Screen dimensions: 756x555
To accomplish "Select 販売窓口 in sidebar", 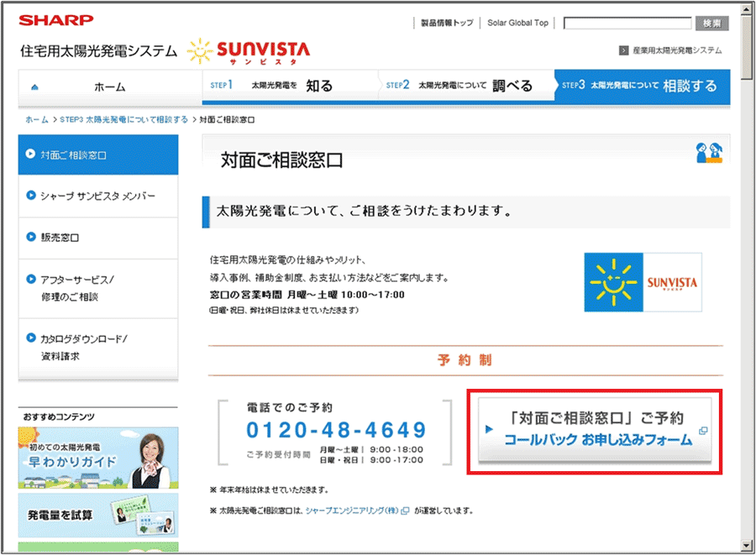I will 98,238.
